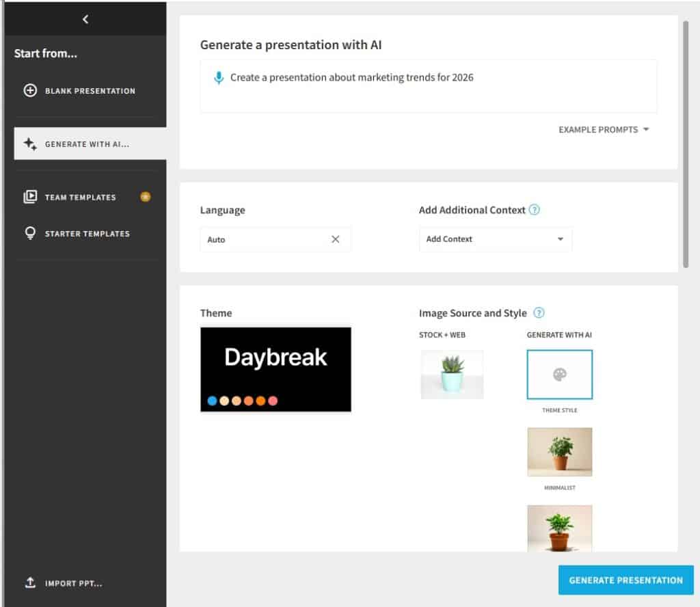Select the Theme Style image option
Image resolution: width=700 pixels, height=607 pixels.
559,375
